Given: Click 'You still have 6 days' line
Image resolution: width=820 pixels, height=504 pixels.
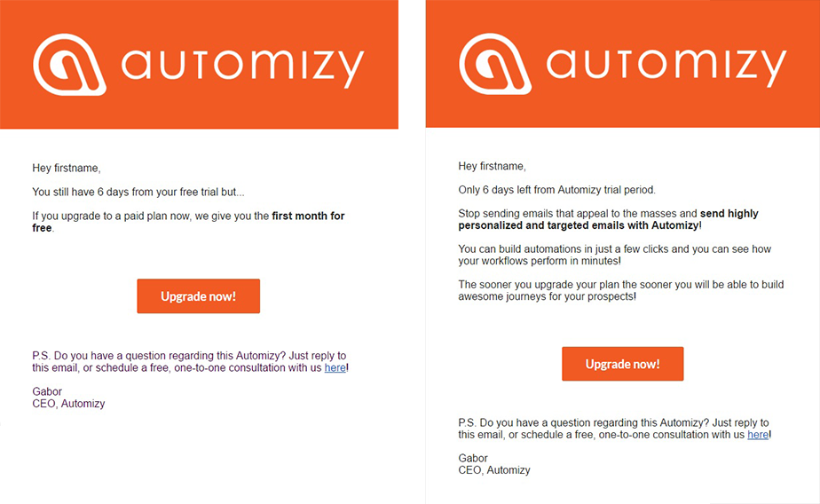Looking at the screenshot, I should tap(138, 192).
